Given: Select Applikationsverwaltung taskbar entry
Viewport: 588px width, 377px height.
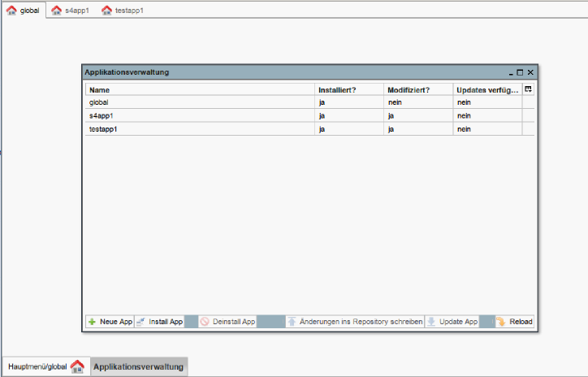Looking at the screenshot, I should pos(138,366).
